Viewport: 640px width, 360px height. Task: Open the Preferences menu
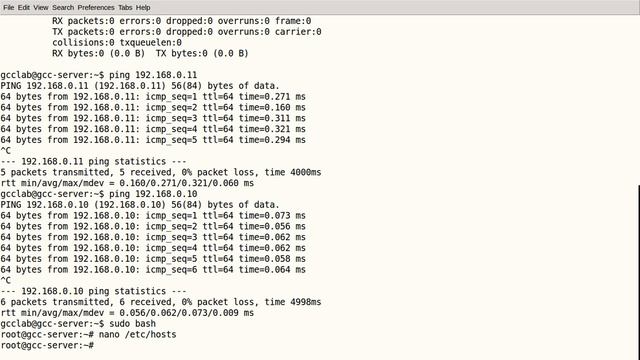tap(96, 7)
